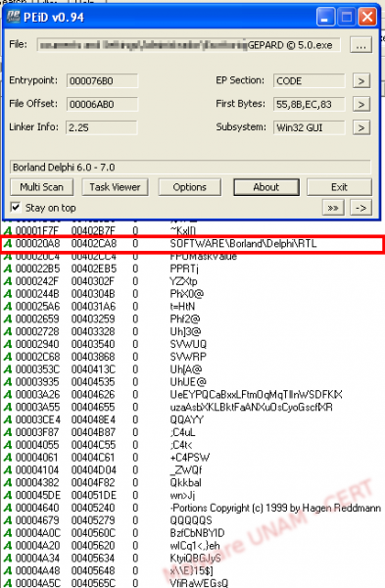Open the Options dialog
The image size is (385, 588).
point(190,187)
